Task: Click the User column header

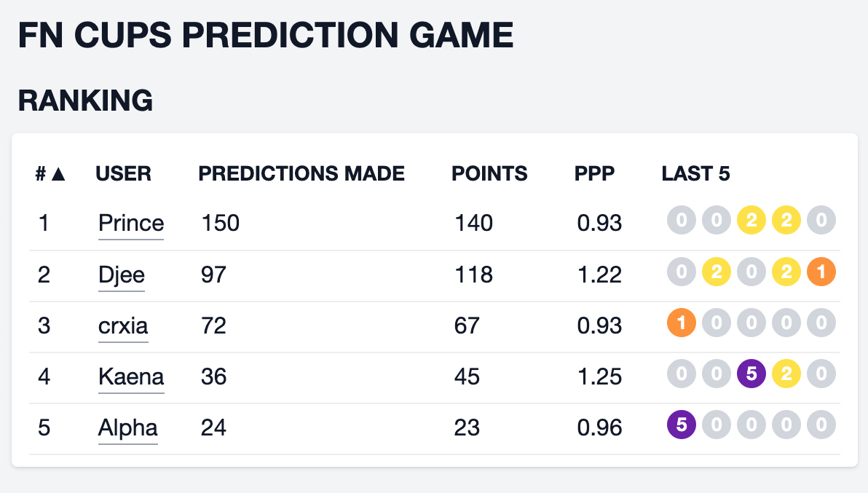Action: pyautogui.click(x=123, y=173)
